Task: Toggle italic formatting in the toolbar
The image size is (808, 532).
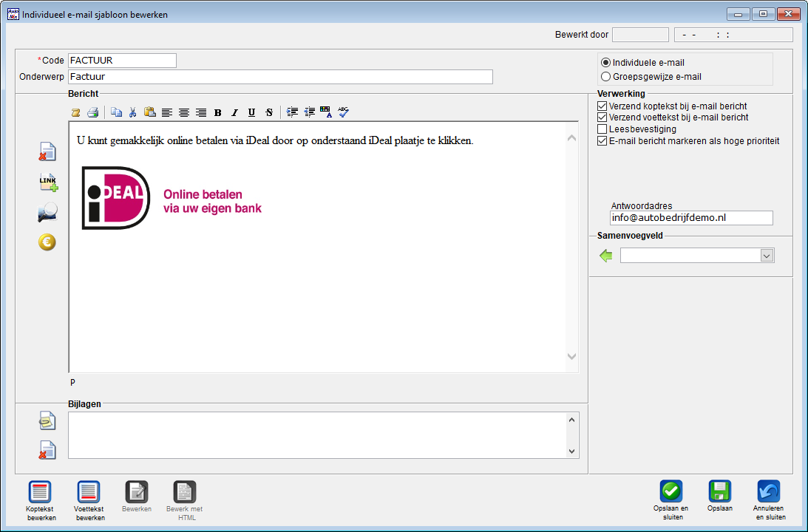Action: tap(235, 112)
